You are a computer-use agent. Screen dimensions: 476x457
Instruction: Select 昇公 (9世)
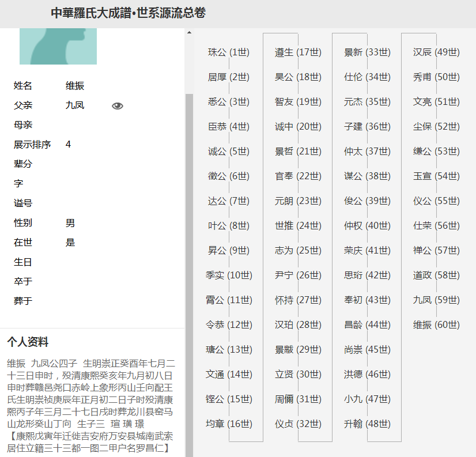click(229, 251)
